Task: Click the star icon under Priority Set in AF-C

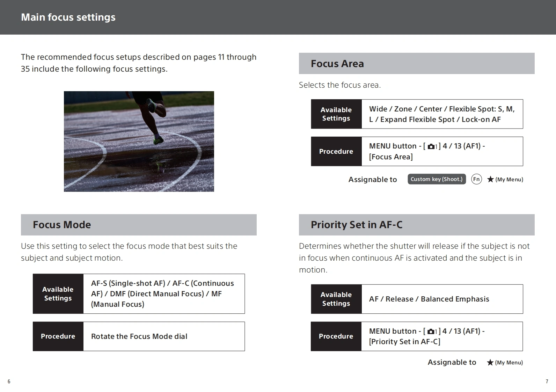Action: tap(490, 363)
